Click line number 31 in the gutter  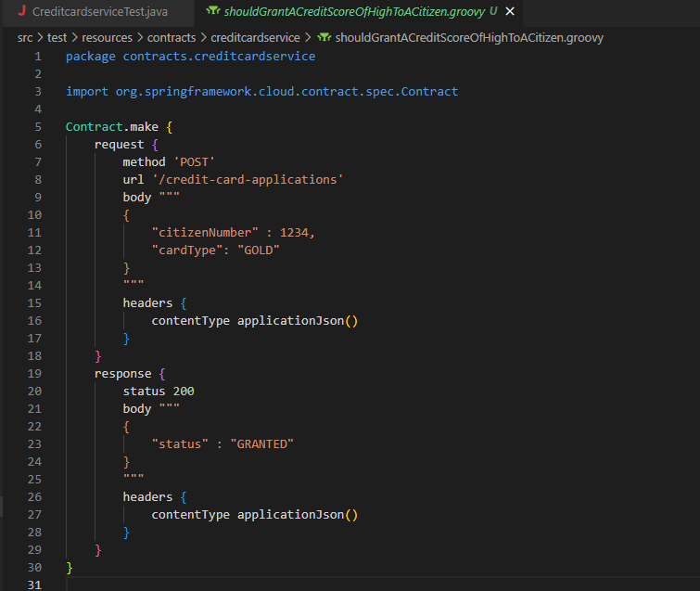click(34, 585)
